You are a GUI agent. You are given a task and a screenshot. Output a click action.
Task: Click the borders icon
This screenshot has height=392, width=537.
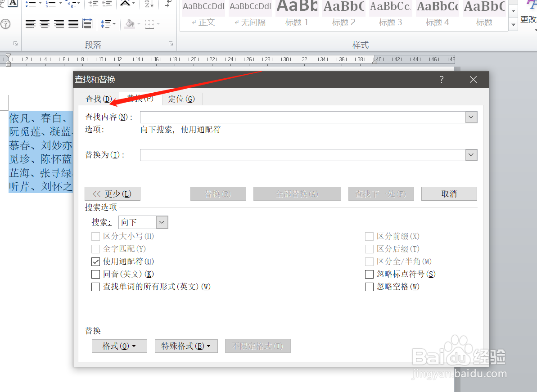pos(149,24)
